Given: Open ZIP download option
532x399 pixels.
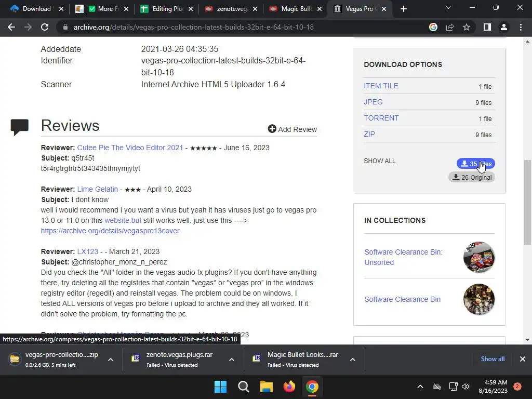Looking at the screenshot, I should tap(369, 134).
